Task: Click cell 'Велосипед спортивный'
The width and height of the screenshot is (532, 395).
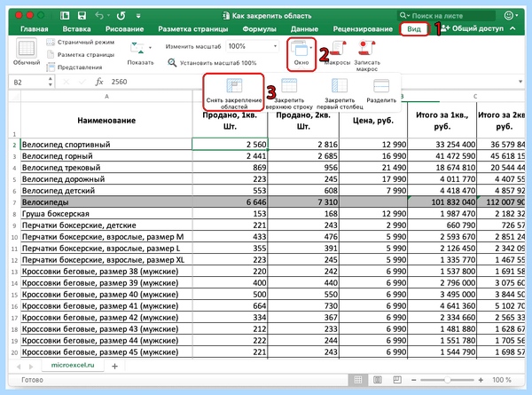Action: [106, 145]
